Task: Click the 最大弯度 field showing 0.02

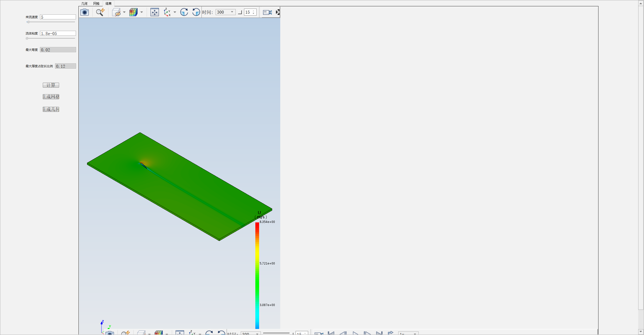Action: click(58, 50)
